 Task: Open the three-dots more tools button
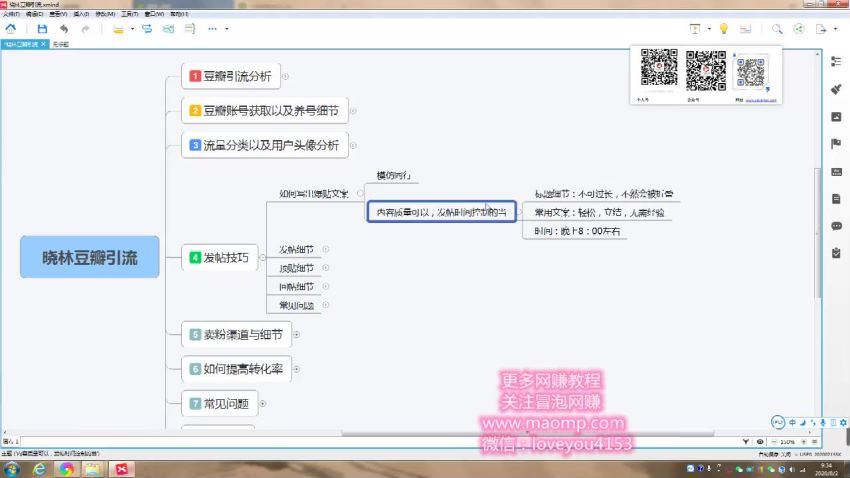212,29
